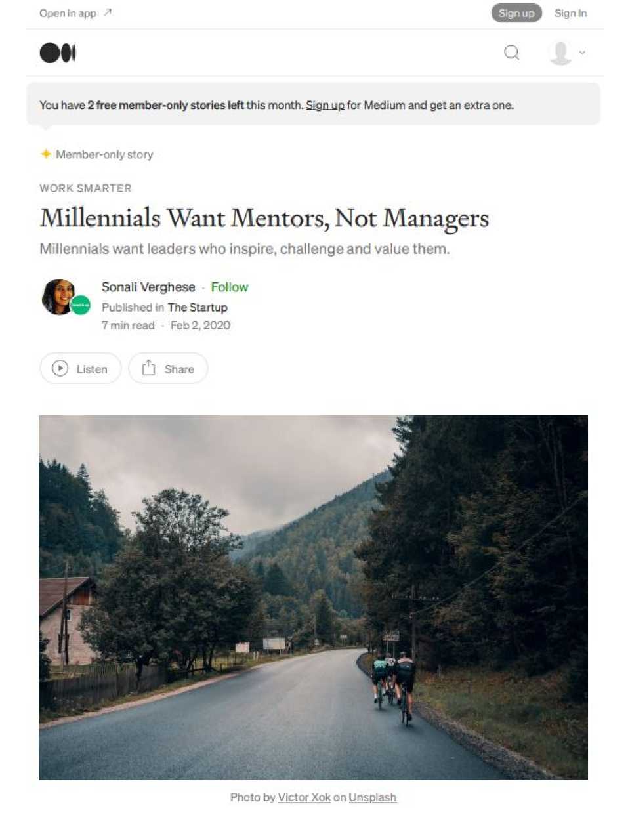Follow the author Sonali Verghese
630x840 pixels.
230,287
